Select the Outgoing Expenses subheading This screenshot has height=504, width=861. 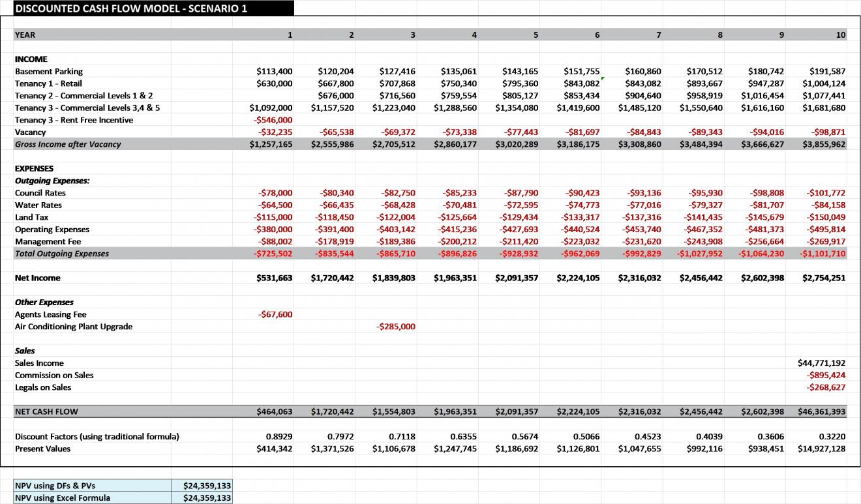pos(52,181)
